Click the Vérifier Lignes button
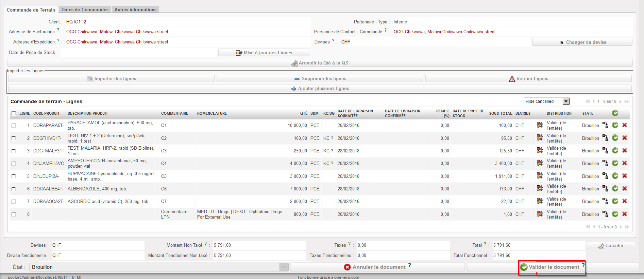The width and height of the screenshot is (644, 279). 528,79
